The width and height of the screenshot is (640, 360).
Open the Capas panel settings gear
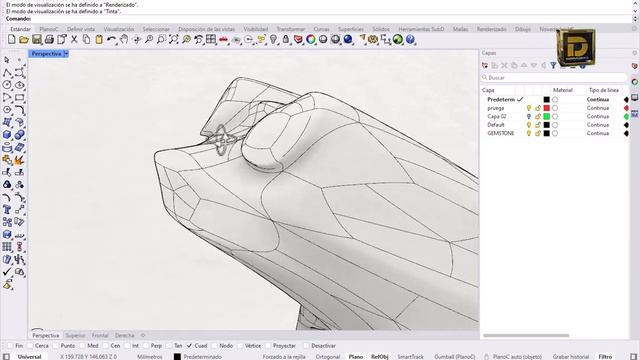[x=635, y=53]
